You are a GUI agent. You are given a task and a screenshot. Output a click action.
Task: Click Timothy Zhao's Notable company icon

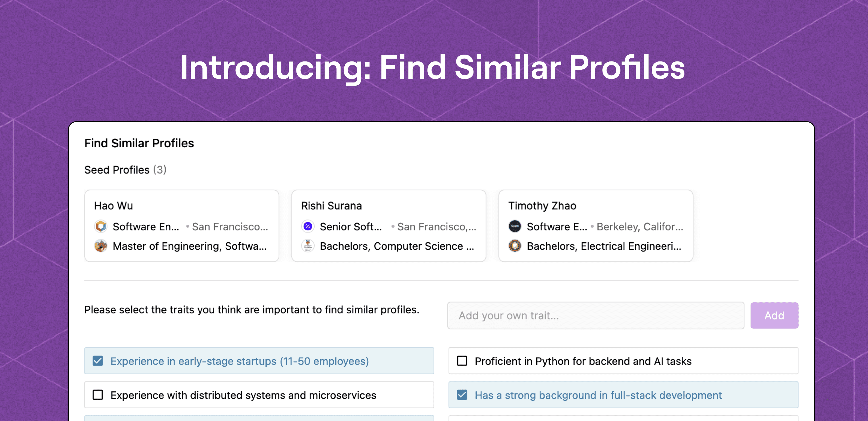click(x=515, y=226)
